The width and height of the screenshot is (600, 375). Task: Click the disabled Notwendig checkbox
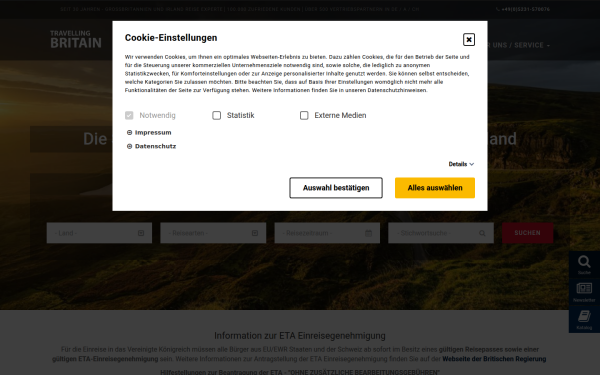click(129, 116)
